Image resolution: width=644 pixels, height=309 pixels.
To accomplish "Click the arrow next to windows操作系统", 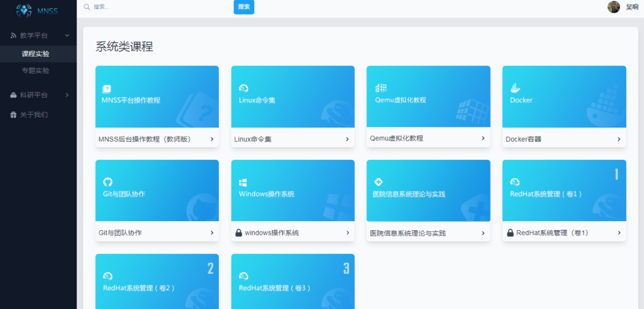I will pyautogui.click(x=348, y=233).
